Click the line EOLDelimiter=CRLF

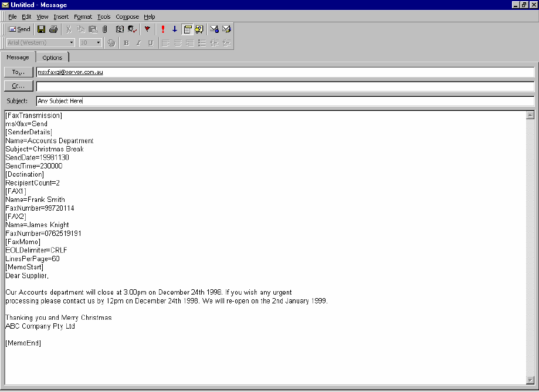click(36, 251)
